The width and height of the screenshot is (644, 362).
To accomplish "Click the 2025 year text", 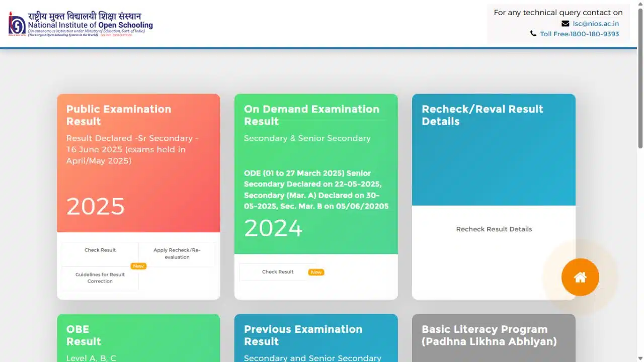I will [x=96, y=207].
